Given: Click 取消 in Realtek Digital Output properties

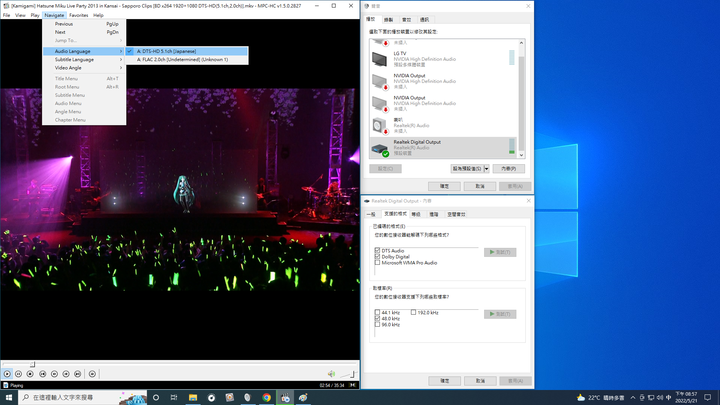Looking at the screenshot, I should 480,381.
